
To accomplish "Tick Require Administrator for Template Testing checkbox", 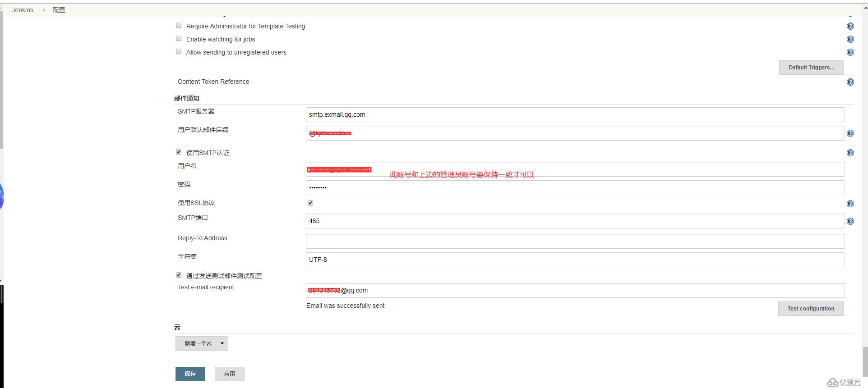I will [179, 26].
